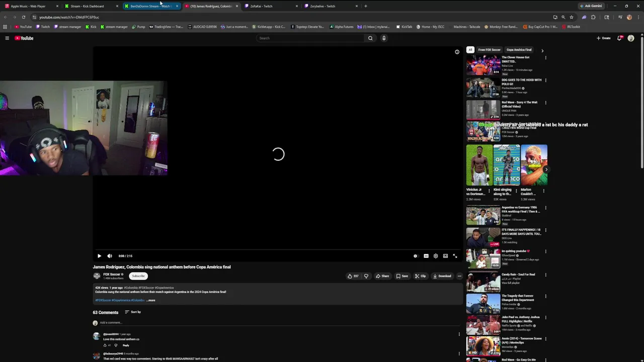Share the video
This screenshot has width=644, height=362.
[x=382, y=276]
